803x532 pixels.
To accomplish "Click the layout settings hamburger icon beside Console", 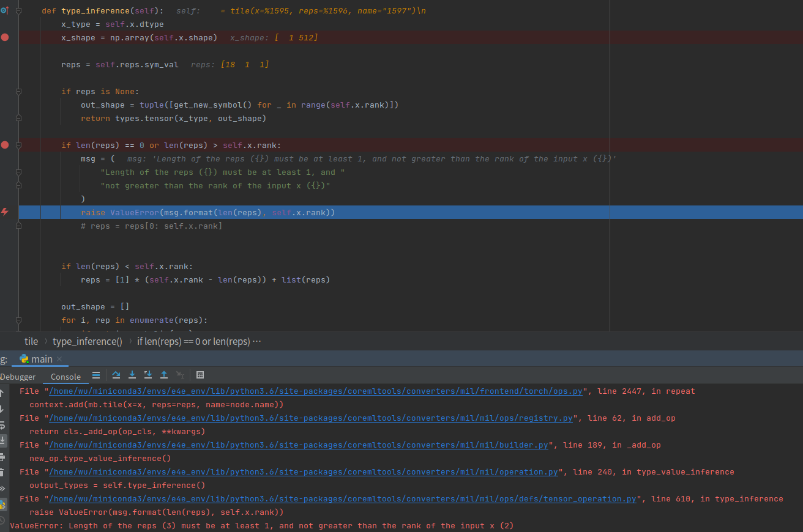I will click(x=97, y=375).
